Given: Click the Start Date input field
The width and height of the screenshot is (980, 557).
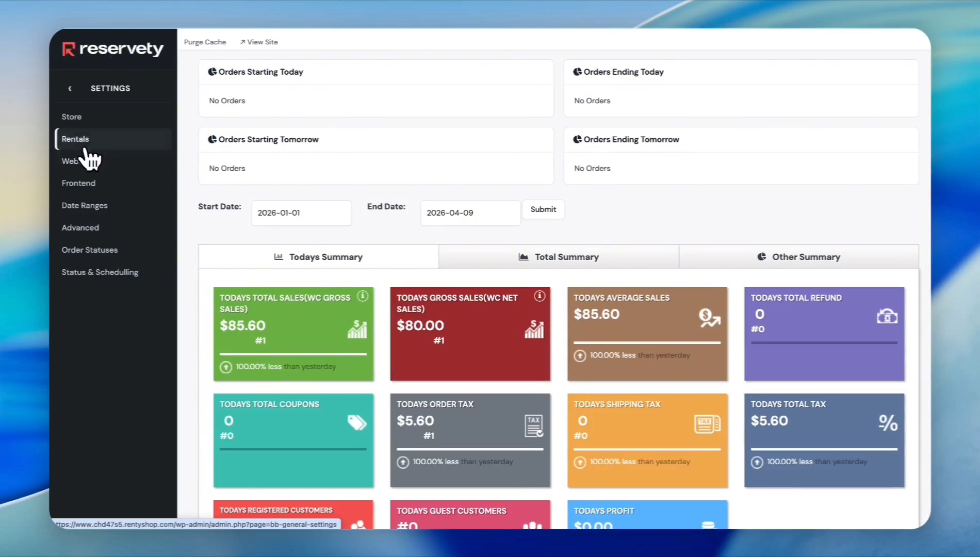Looking at the screenshot, I should coord(301,213).
